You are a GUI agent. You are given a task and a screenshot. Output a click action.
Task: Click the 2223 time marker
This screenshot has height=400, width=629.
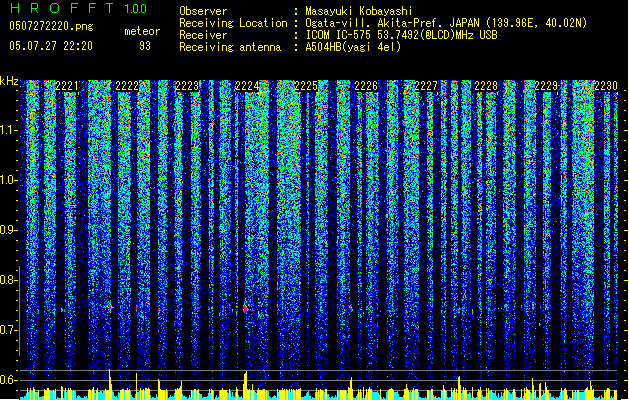click(x=187, y=86)
